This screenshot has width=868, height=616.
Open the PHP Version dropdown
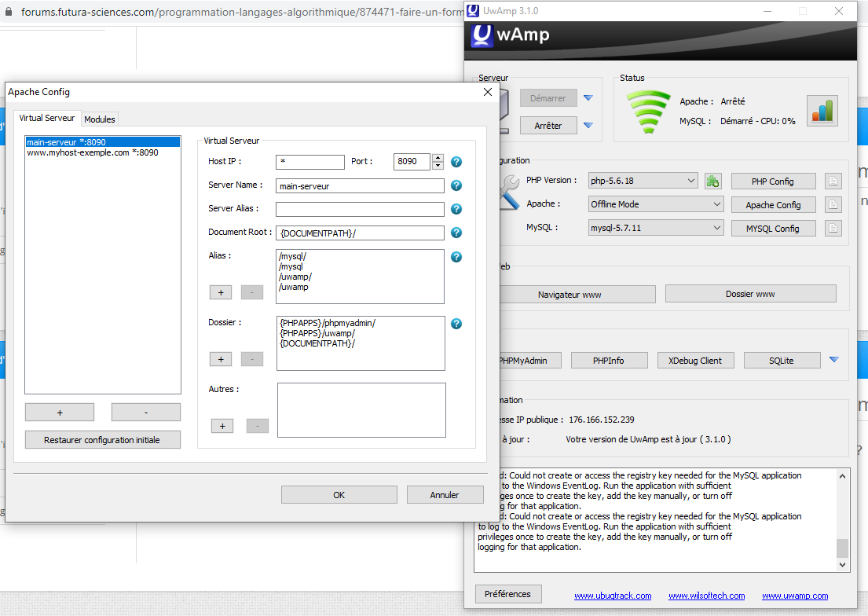[x=642, y=181]
